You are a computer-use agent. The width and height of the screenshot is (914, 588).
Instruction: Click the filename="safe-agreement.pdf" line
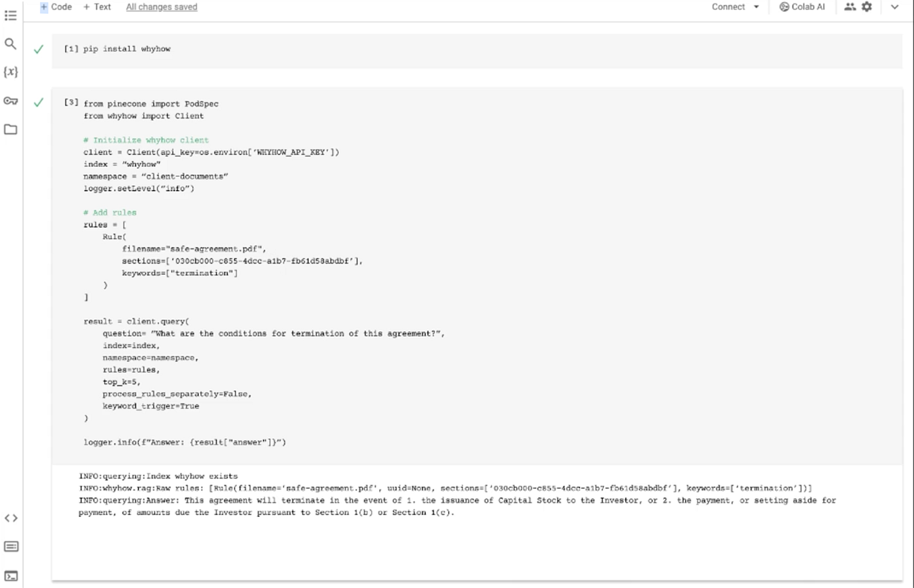pos(194,249)
